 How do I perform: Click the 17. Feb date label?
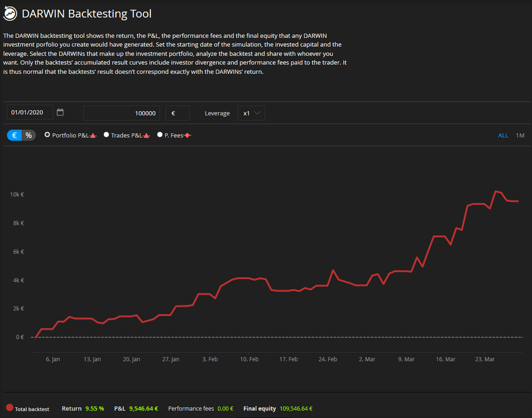point(289,359)
